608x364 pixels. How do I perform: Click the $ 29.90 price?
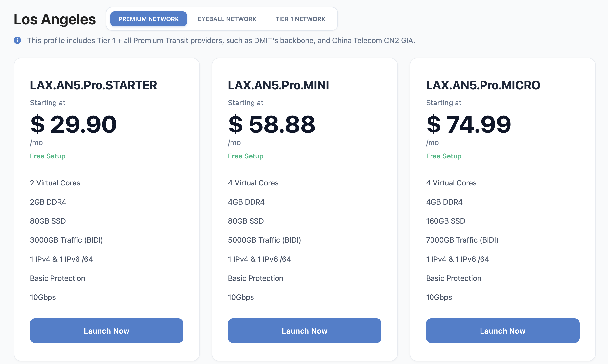click(x=74, y=124)
